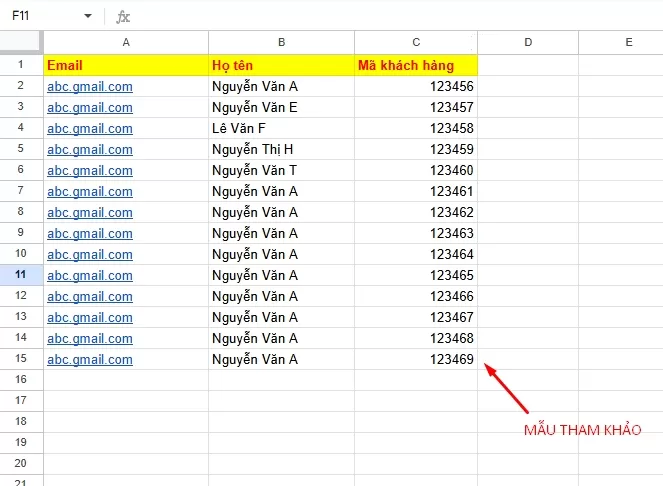Select row 11 header
This screenshot has width=663, height=486.
coord(21,275)
